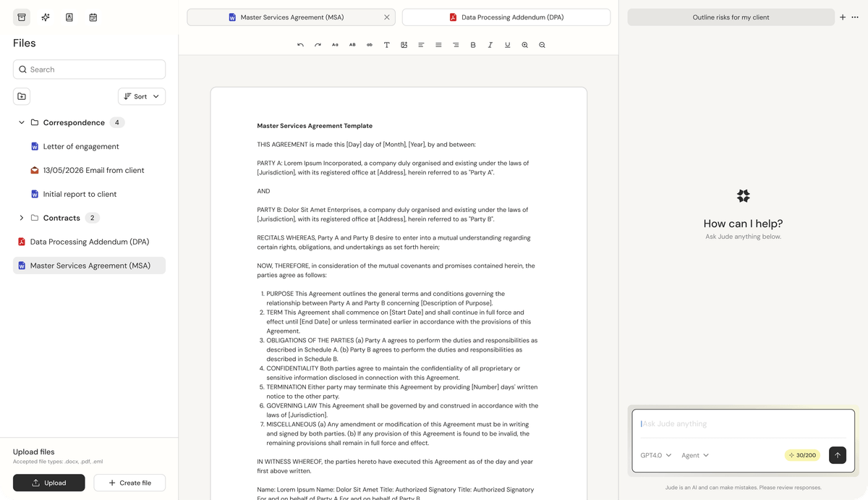Click the Upload button
Viewport: 868px width, 500px height.
49,483
